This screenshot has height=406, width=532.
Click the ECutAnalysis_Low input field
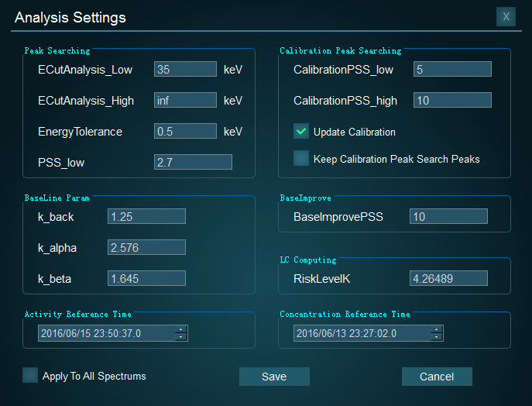[x=185, y=69]
